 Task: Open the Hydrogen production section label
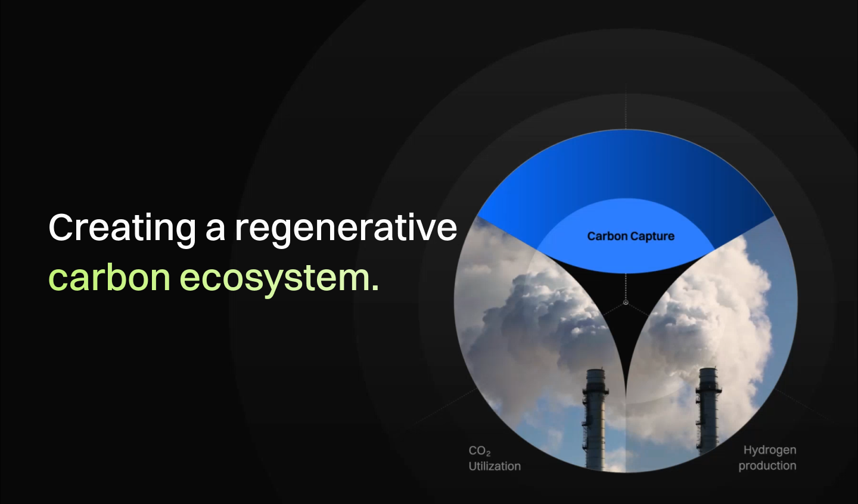coord(767,458)
